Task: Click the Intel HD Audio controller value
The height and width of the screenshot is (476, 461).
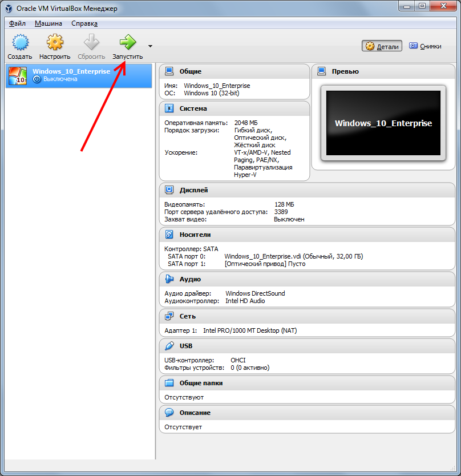Action: (245, 301)
